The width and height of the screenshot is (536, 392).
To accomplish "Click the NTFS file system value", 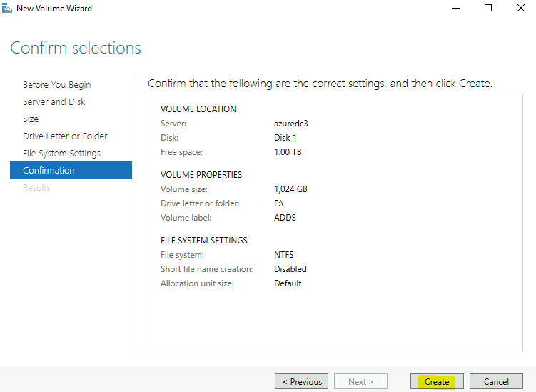I will pos(284,254).
